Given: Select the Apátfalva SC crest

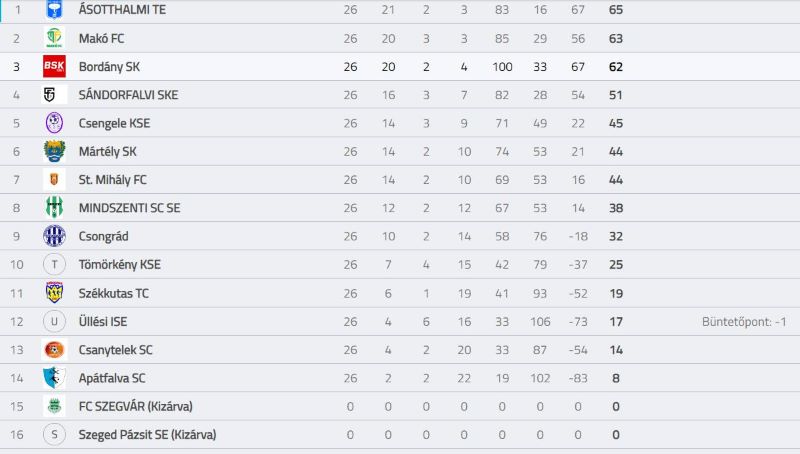Looking at the screenshot, I should [54, 378].
